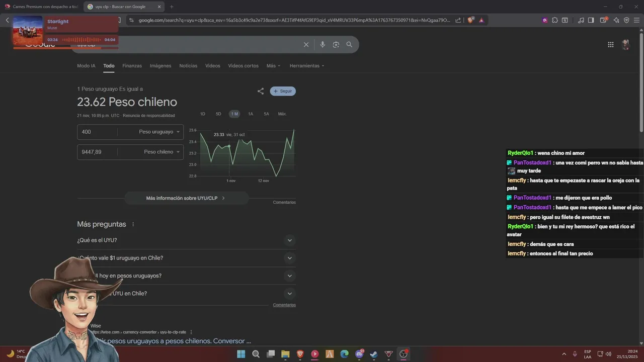Switch to Imágenes tab
Viewport: 644px width, 362px height.
(x=160, y=66)
